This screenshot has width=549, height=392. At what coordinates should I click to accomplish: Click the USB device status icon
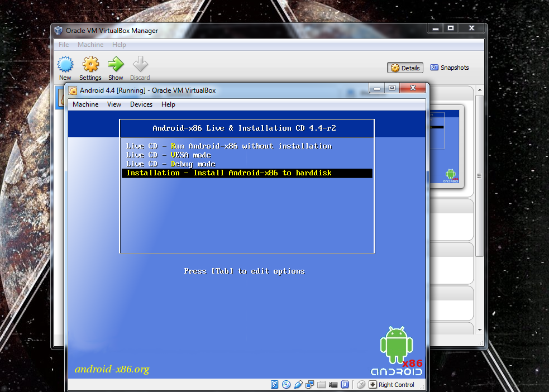[298, 385]
